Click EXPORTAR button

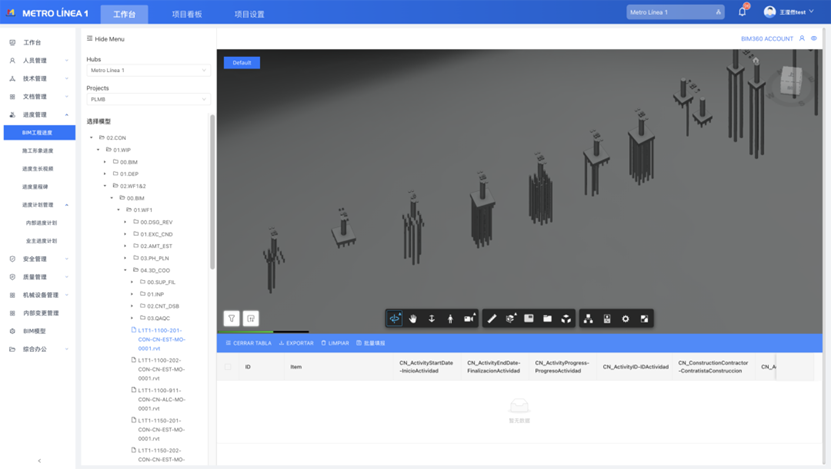tap(296, 343)
